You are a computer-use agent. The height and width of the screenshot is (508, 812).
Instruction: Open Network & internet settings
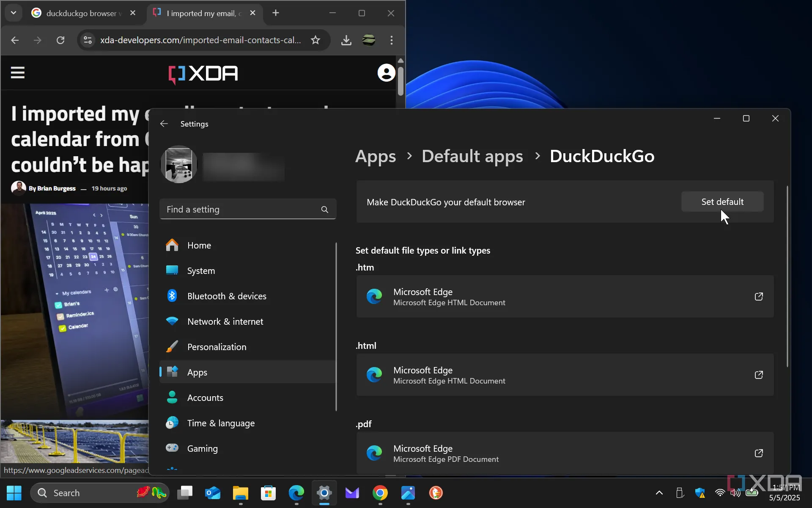point(248,321)
